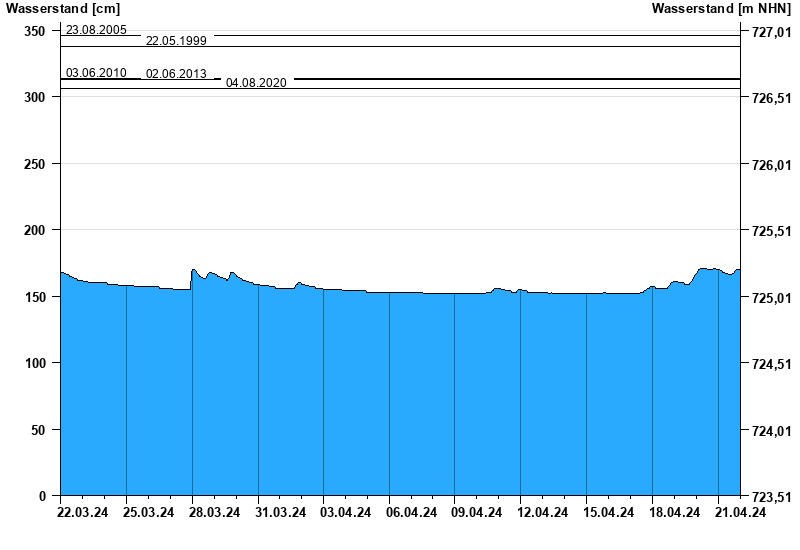Select the 02.06.2013 flood marker label

[x=176, y=74]
